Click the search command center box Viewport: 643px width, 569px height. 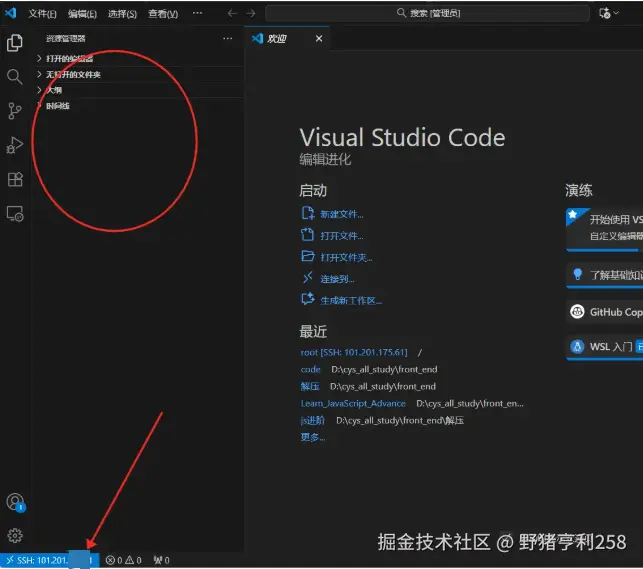[x=427, y=14]
